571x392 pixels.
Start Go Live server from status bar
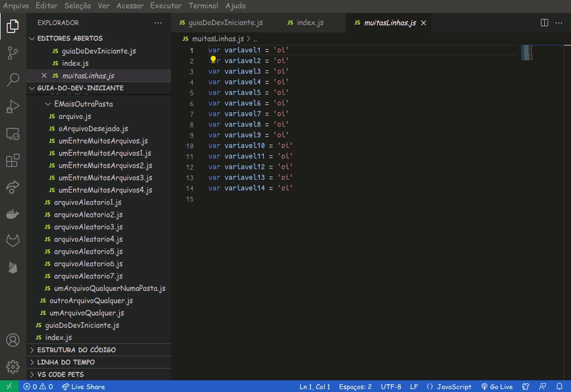pos(497,386)
